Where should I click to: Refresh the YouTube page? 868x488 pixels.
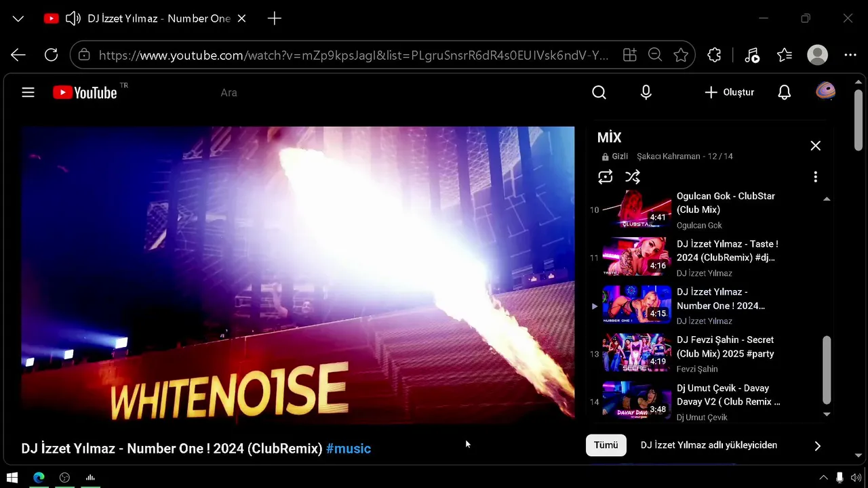coord(51,56)
